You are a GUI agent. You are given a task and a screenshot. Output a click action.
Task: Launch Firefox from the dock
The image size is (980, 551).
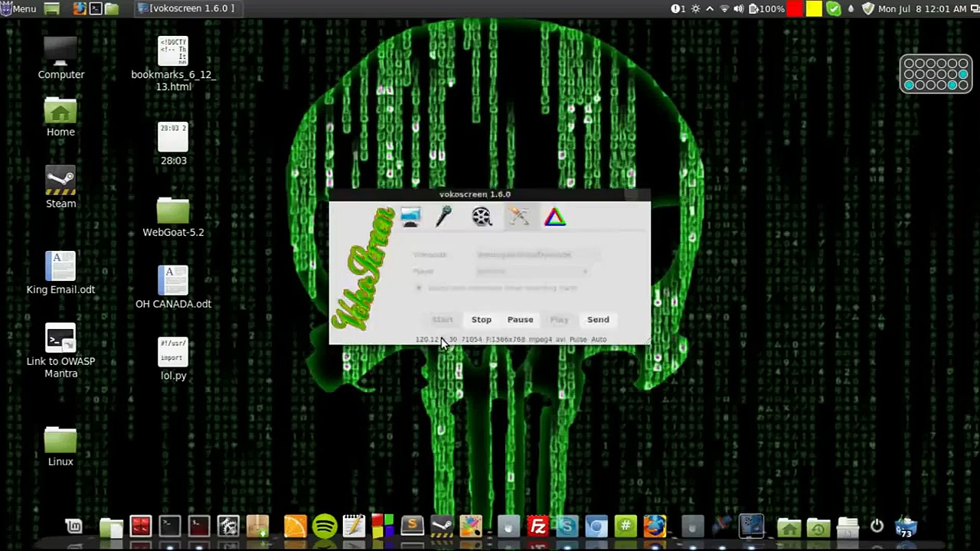click(655, 526)
